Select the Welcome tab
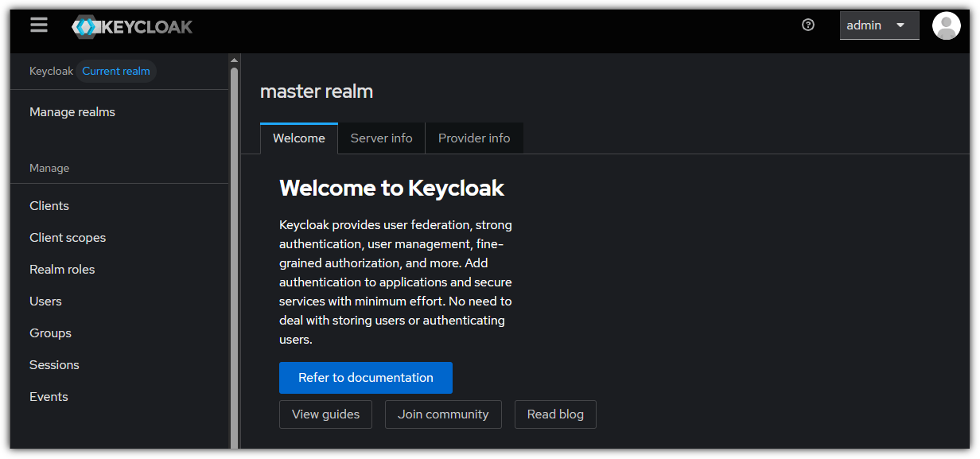 tap(299, 138)
